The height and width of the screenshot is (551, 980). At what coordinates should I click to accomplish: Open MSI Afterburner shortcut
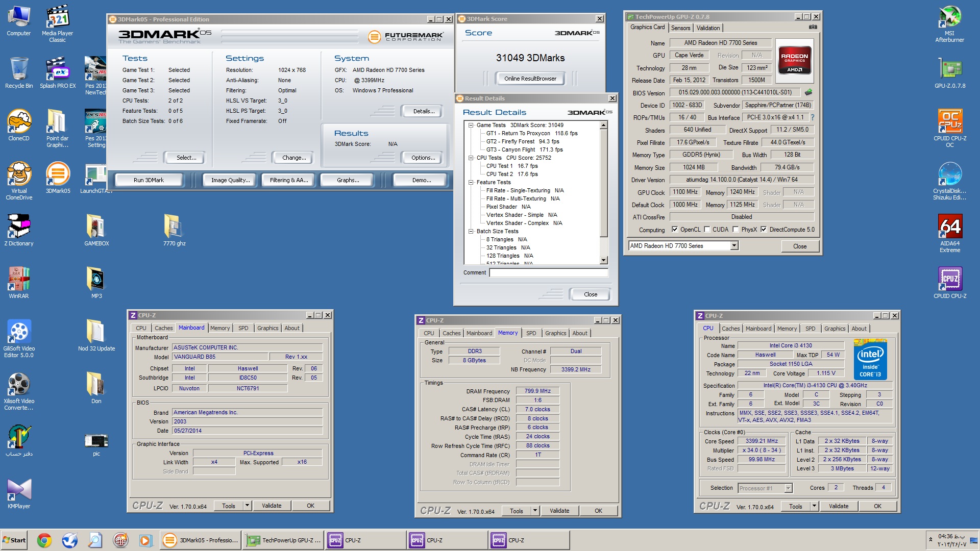pyautogui.click(x=949, y=23)
